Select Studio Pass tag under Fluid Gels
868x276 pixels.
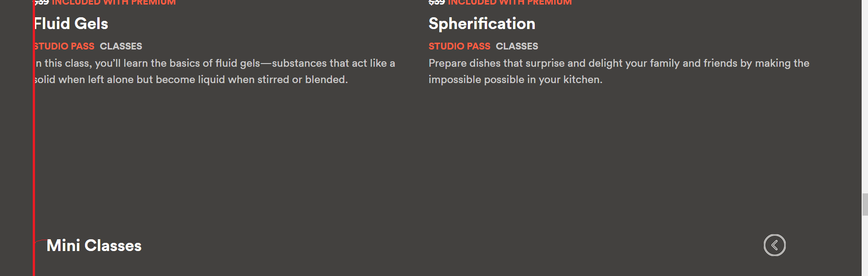65,46
